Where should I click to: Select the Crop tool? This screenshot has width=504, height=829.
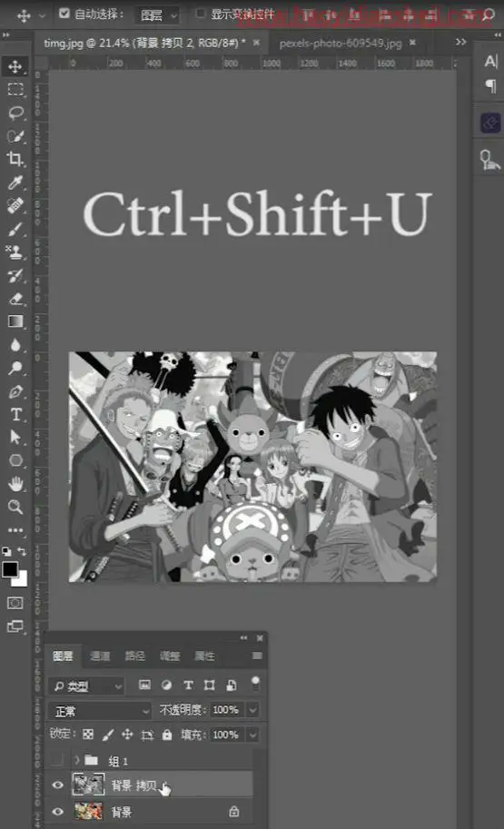[15, 159]
